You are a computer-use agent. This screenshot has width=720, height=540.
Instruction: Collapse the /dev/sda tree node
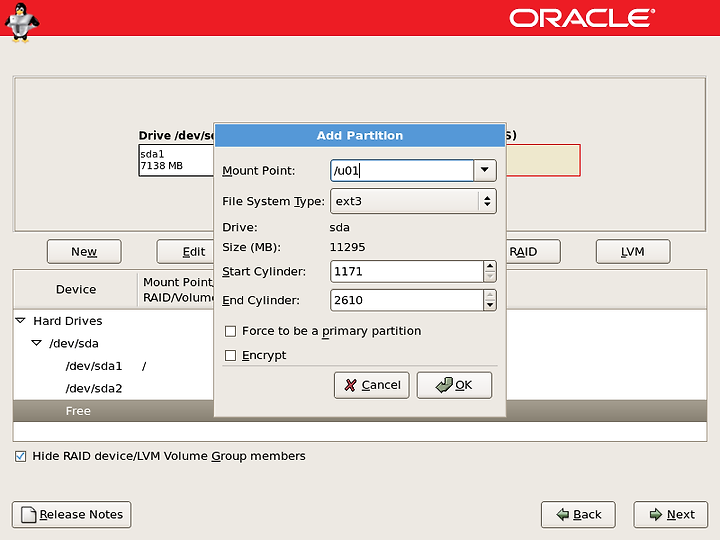37,343
